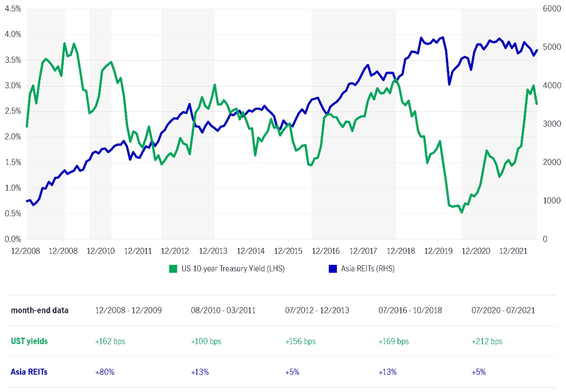This screenshot has height=392, width=566.
Task: Click the +80% Asia REITs value
Action: pos(105,372)
